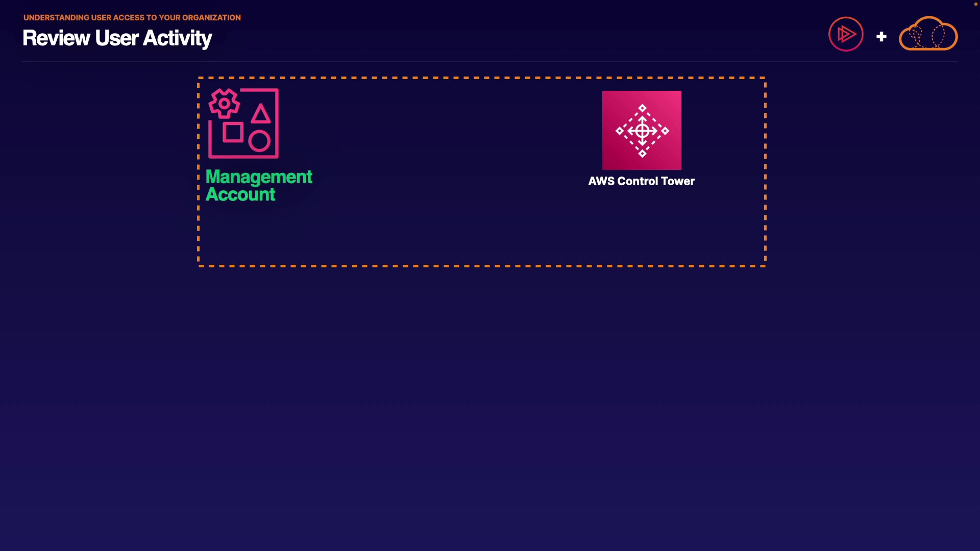Click the triangle shape in management icon
Viewport: 980px width, 551px height.
[261, 114]
